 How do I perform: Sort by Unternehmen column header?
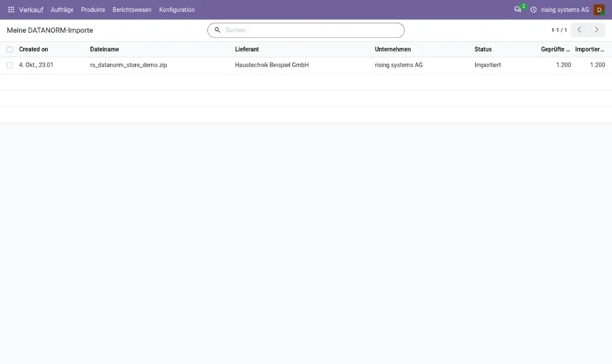[393, 49]
